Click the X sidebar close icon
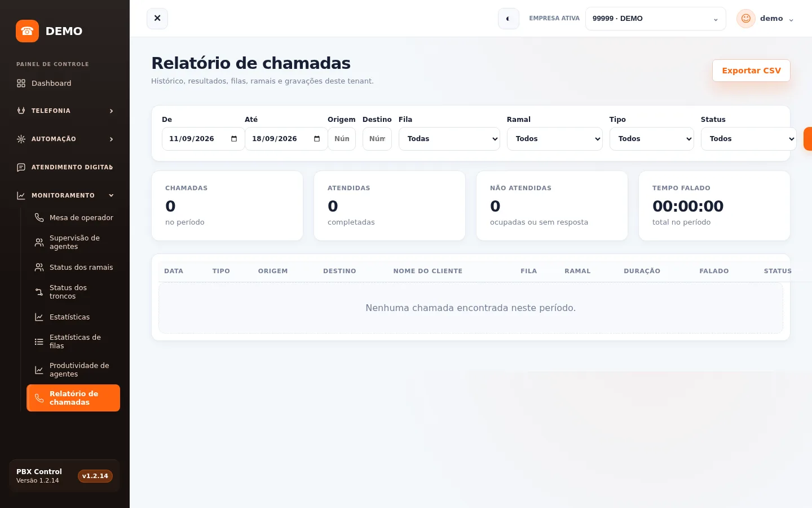Image resolution: width=812 pixels, height=508 pixels. 157,19
